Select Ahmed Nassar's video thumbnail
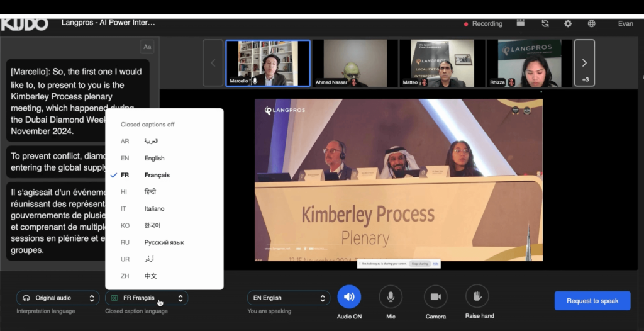The width and height of the screenshot is (644, 331). click(355, 63)
